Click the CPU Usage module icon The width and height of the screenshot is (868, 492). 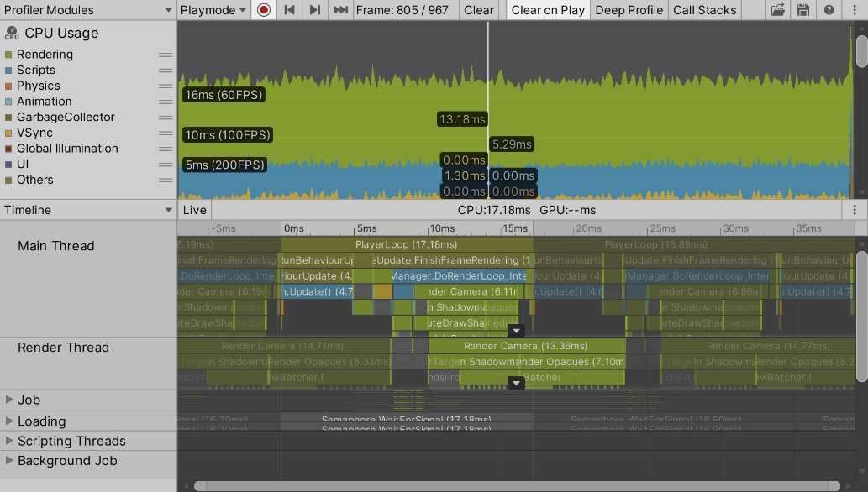click(x=12, y=34)
